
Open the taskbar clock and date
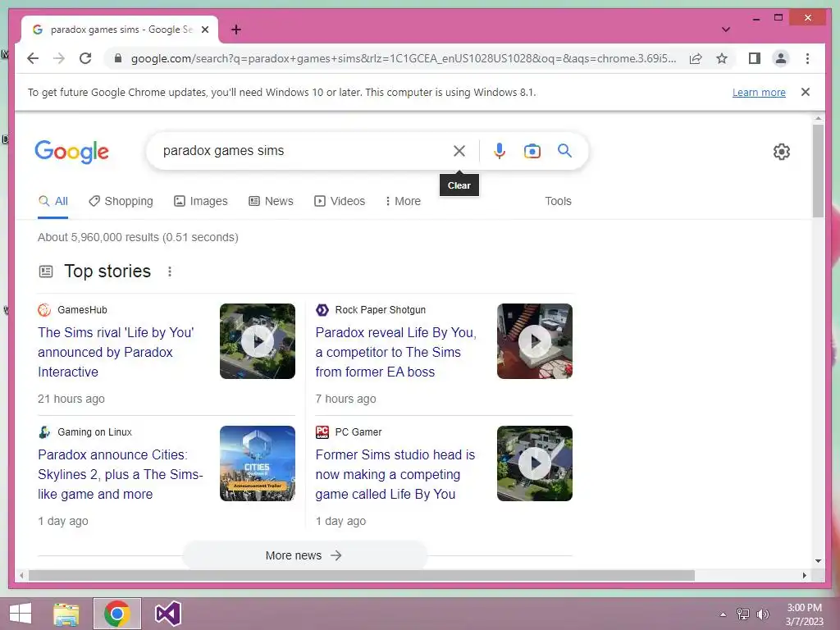[x=804, y=614]
